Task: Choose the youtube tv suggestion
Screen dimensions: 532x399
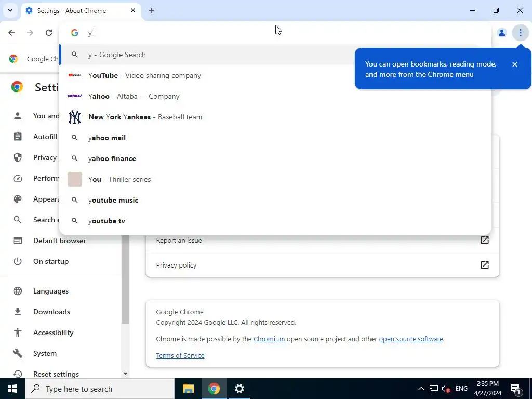Action: tap(275, 221)
